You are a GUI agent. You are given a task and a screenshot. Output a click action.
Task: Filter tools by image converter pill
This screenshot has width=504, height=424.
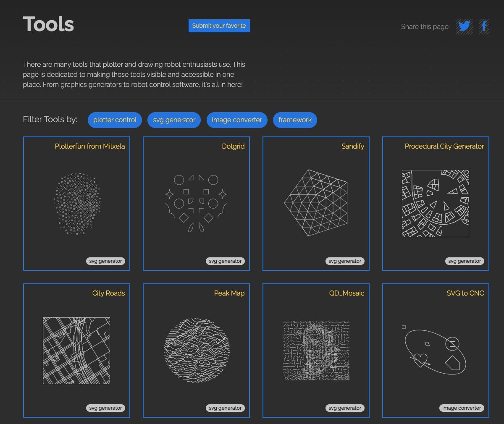237,120
